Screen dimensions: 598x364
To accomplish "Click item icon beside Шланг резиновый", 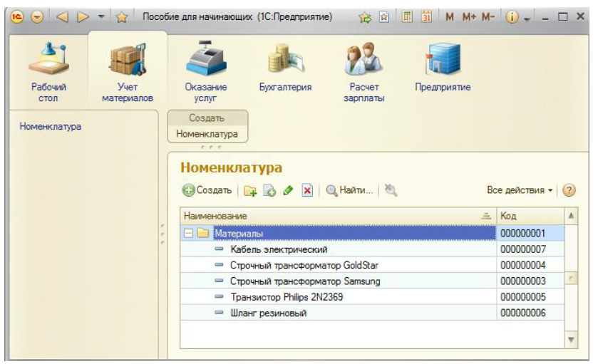I will point(219,313).
